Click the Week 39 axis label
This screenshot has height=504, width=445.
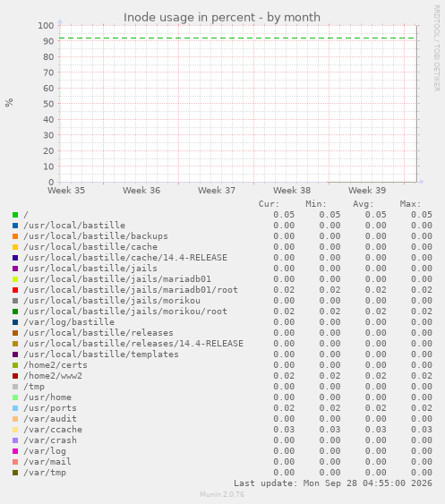pyautogui.click(x=367, y=191)
